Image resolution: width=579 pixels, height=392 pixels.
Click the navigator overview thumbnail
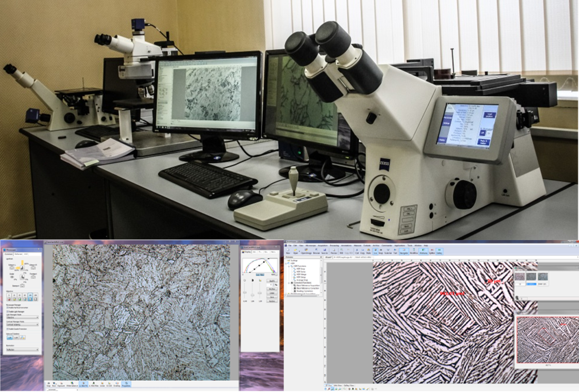tap(547, 340)
